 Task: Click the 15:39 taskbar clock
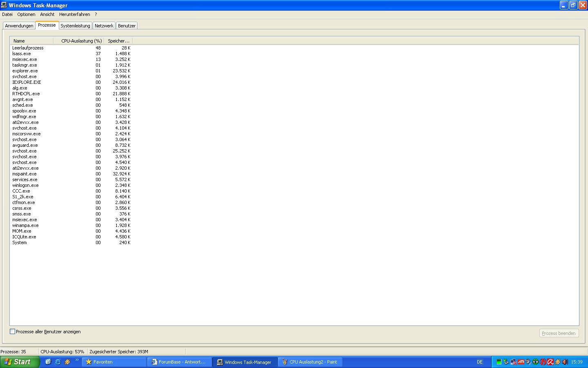577,362
